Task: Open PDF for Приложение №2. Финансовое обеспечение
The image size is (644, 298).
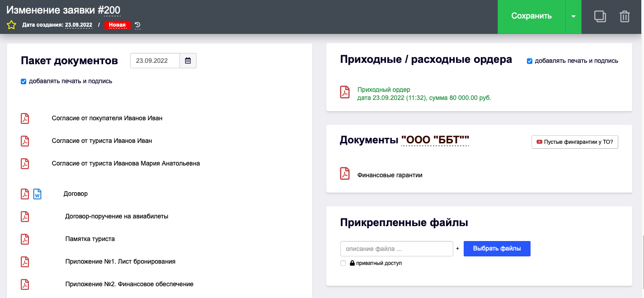Action: (x=25, y=284)
